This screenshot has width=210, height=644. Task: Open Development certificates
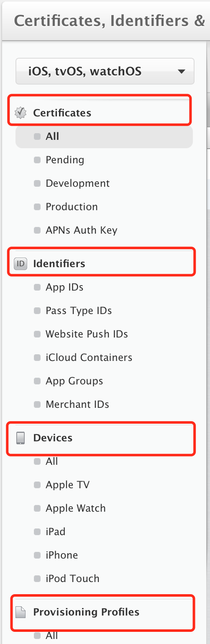point(78,183)
